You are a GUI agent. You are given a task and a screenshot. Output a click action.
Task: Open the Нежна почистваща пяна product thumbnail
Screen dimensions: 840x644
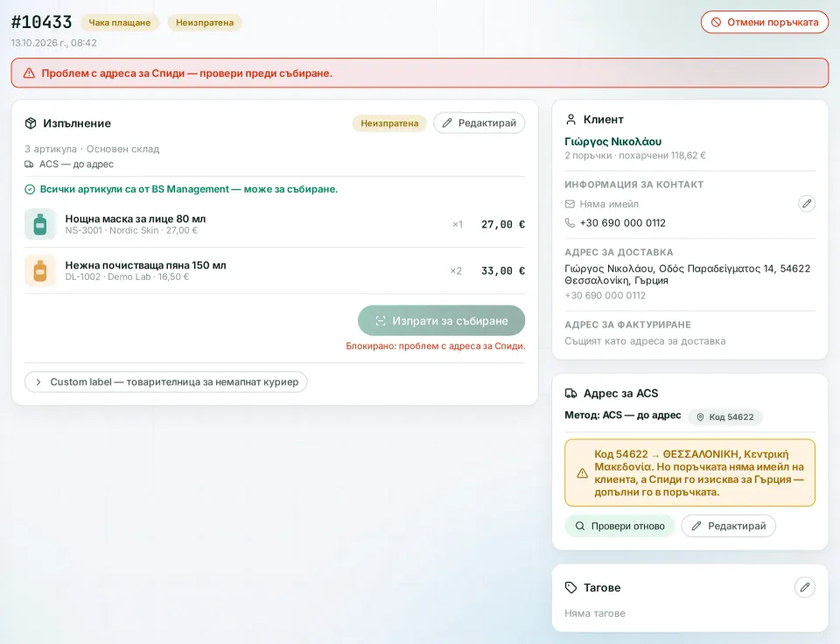40,270
